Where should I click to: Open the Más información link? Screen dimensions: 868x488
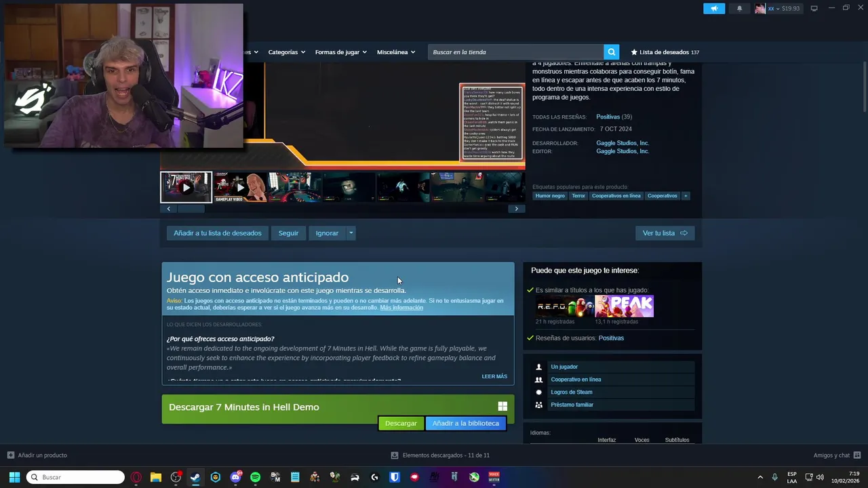[401, 308]
